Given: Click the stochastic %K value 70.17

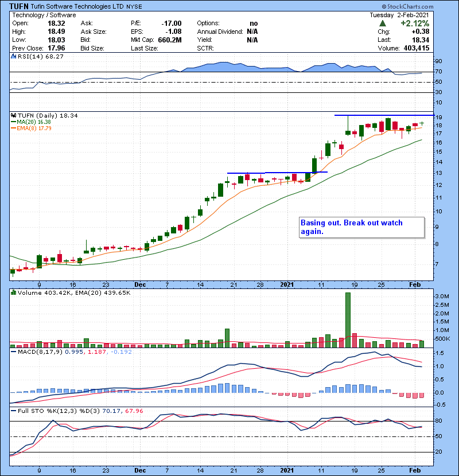Looking at the screenshot, I should tap(111, 411).
